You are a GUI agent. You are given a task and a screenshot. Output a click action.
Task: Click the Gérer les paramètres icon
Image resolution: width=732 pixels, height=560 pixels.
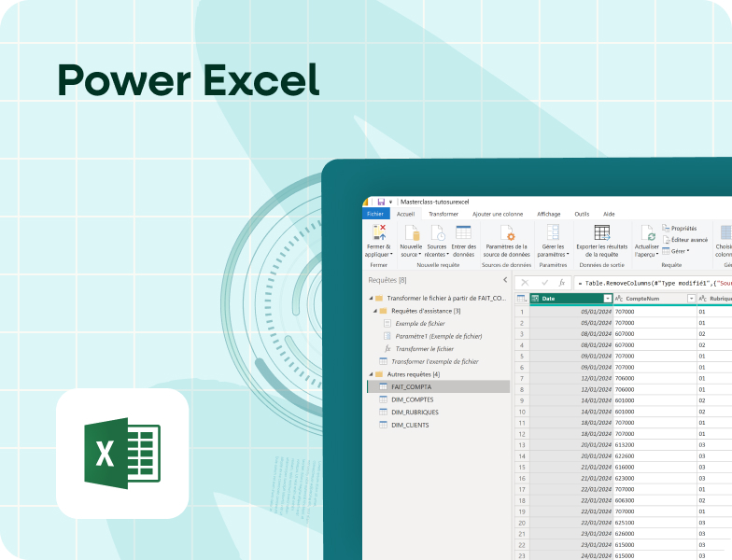coord(553,232)
